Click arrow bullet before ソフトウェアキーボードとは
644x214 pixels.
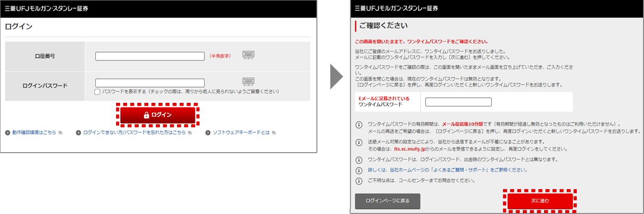point(208,133)
